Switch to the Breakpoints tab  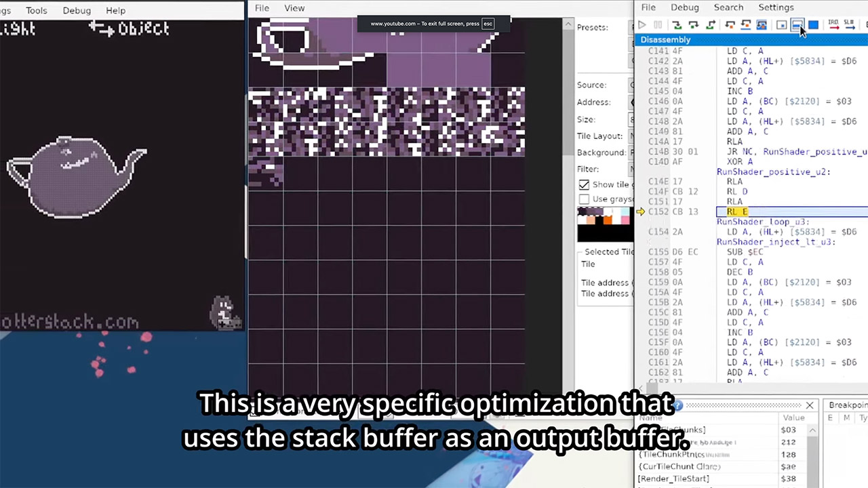click(848, 405)
